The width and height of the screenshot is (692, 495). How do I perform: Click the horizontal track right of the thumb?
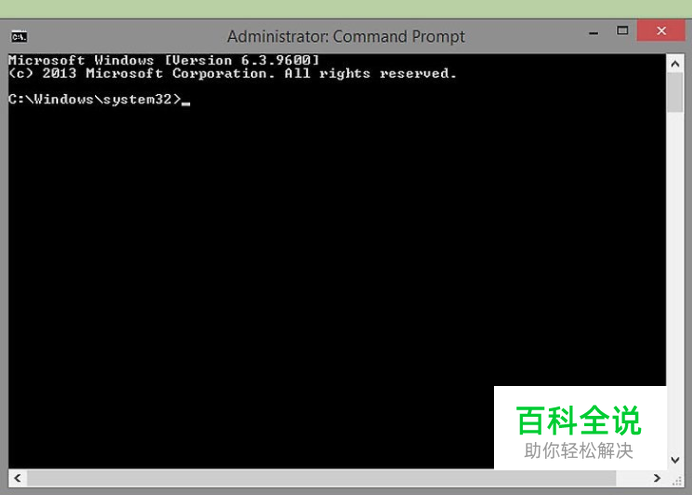[632, 478]
